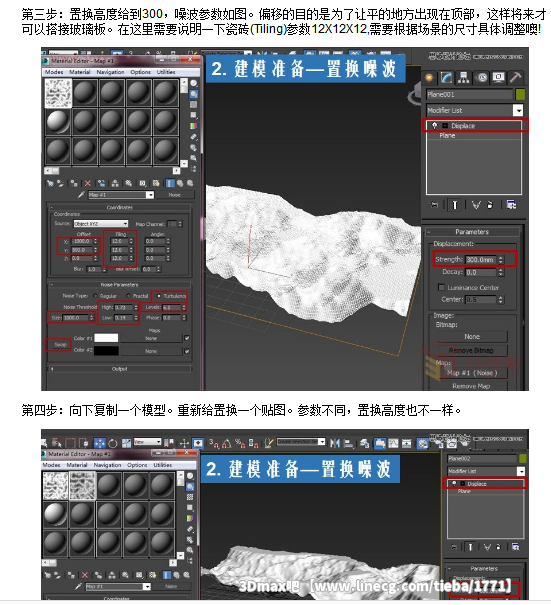Toggle Backlight icon in first screenshot's Material Editor
Screen dimensions: 551x605
pos(193,94)
